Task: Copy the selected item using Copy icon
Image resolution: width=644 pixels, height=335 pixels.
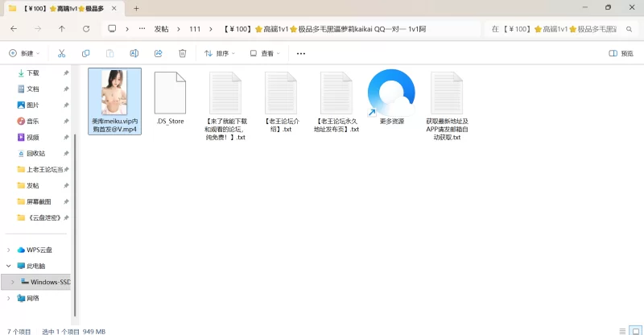Action: point(85,53)
